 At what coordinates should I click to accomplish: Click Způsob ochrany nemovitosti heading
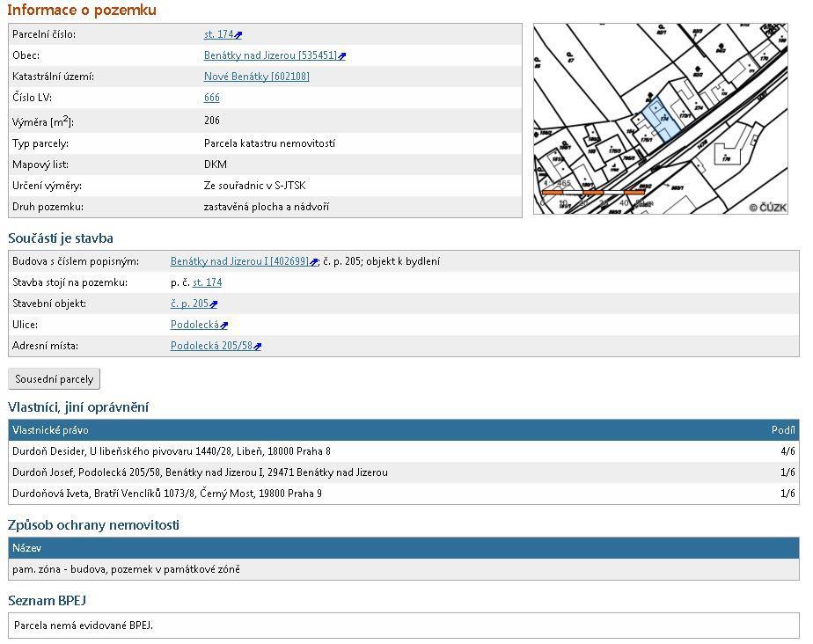(93, 525)
